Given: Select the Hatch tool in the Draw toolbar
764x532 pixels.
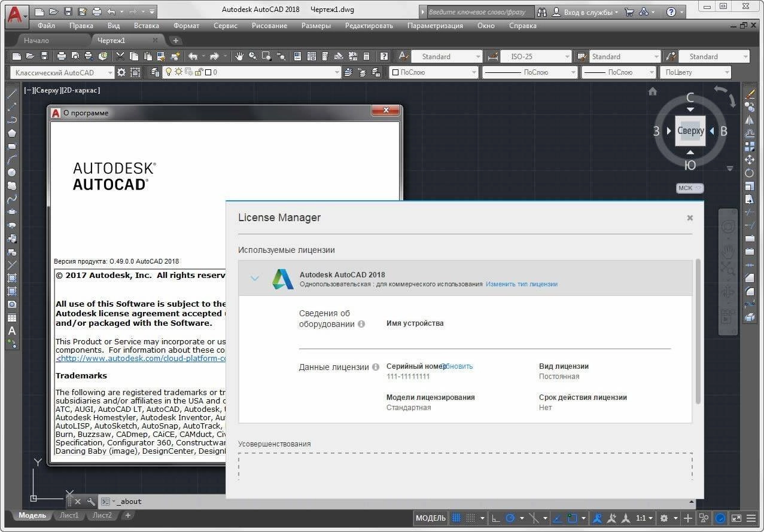Looking at the screenshot, I should click(11, 278).
